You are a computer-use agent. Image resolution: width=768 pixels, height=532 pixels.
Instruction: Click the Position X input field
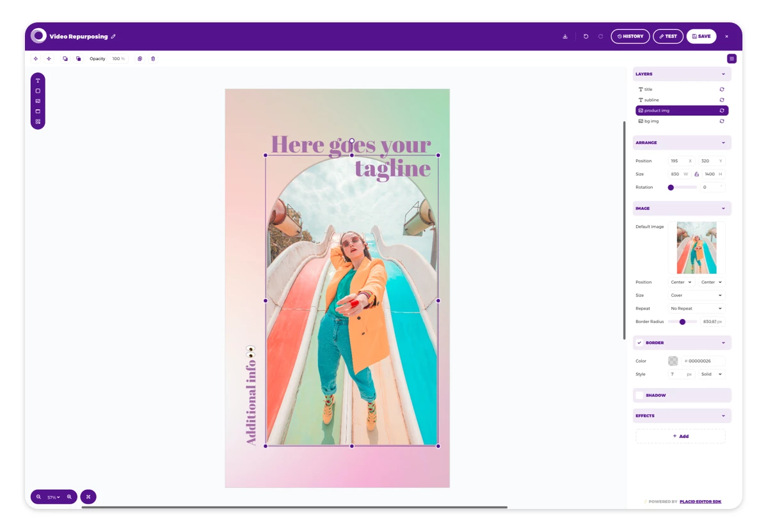[681, 161]
